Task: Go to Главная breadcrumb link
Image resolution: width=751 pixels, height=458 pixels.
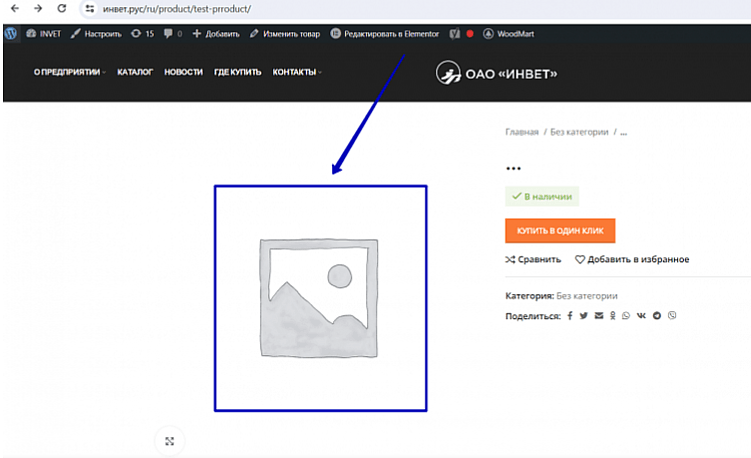Action: pyautogui.click(x=522, y=132)
